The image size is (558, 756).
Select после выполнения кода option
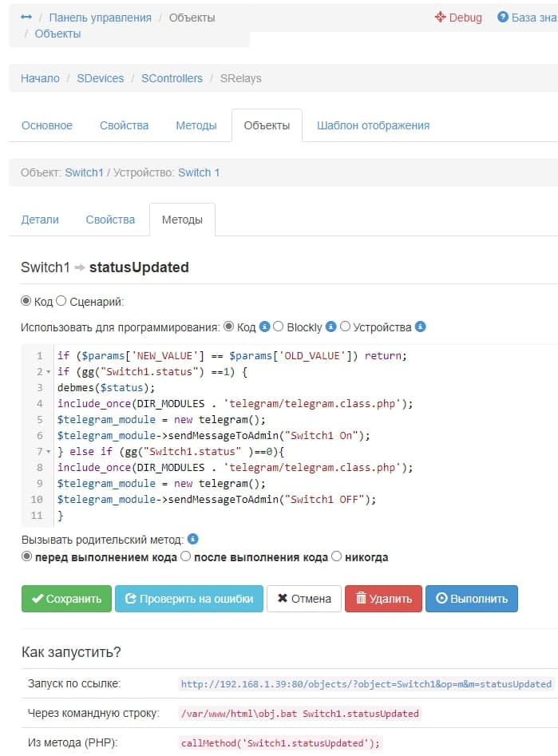pyautogui.click(x=186, y=556)
